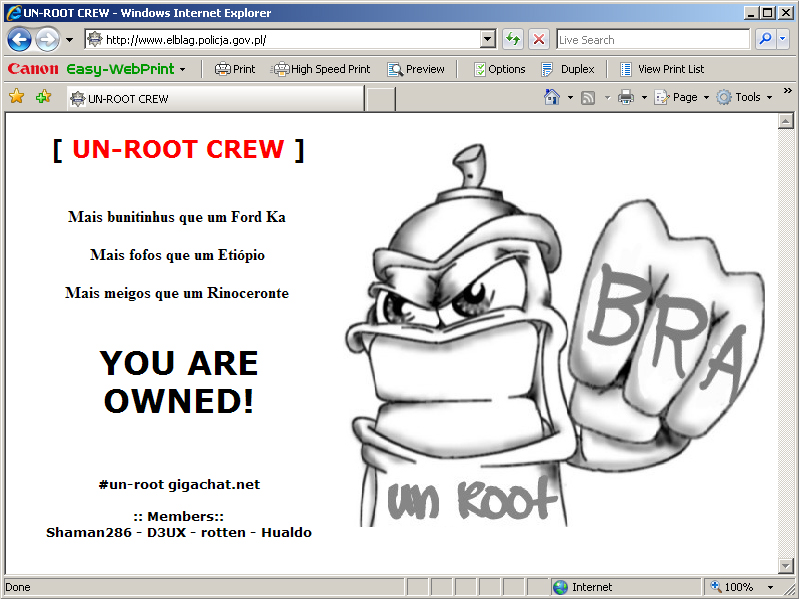Open Favorites Center star icon
The width and height of the screenshot is (799, 599).
tap(17, 96)
